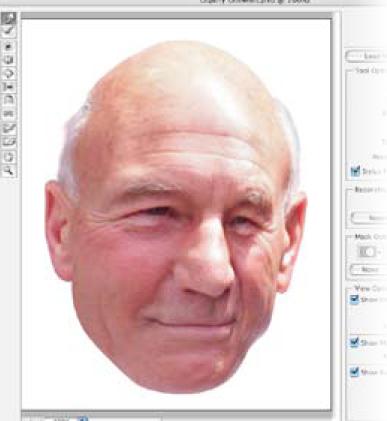Click the Load Mesh button
The height and width of the screenshot is (421, 387).
tap(366, 56)
